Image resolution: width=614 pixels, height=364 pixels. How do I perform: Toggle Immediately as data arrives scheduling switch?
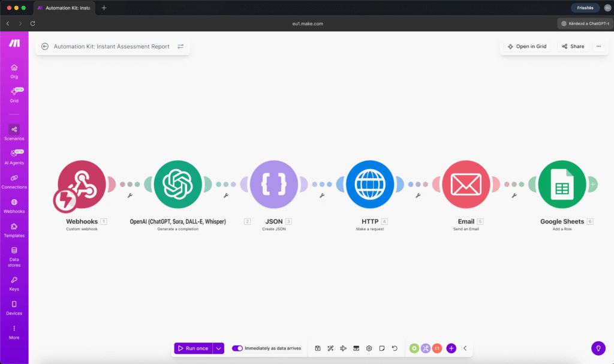(x=237, y=348)
